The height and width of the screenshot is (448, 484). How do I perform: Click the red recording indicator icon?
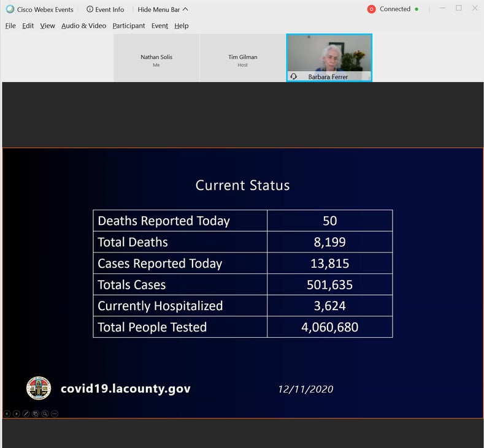click(371, 9)
